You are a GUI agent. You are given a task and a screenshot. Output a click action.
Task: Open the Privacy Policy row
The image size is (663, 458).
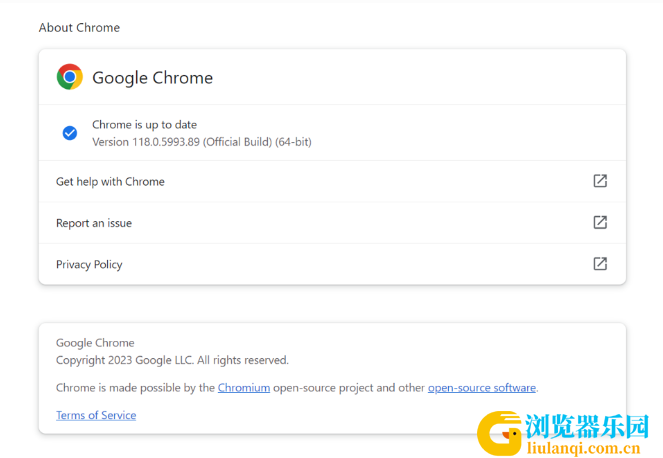[332, 264]
